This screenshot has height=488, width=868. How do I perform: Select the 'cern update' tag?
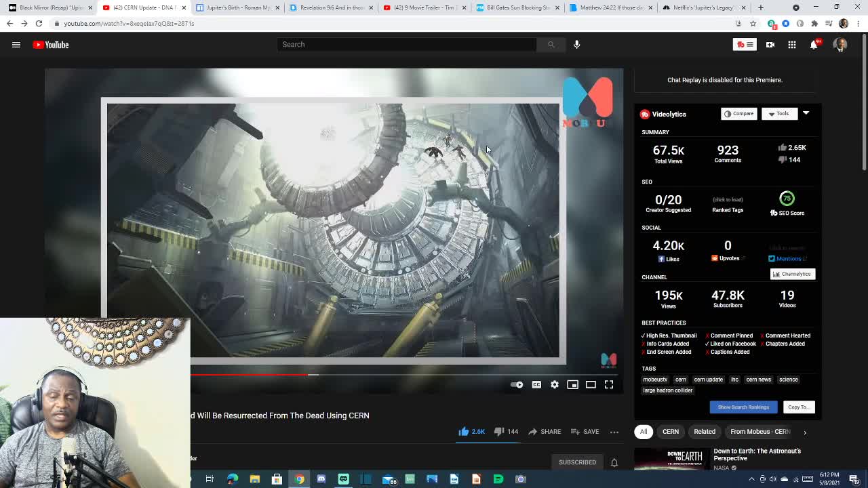pos(708,380)
